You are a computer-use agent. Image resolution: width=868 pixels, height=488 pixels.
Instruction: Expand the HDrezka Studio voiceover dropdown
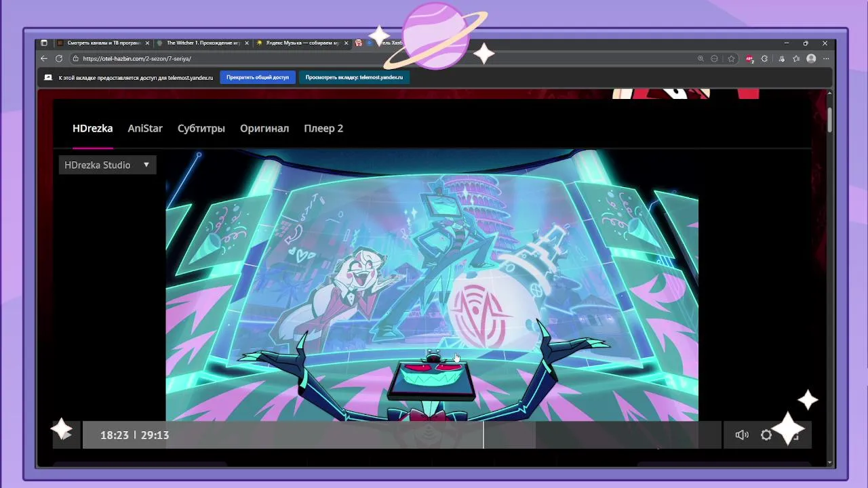click(x=107, y=165)
